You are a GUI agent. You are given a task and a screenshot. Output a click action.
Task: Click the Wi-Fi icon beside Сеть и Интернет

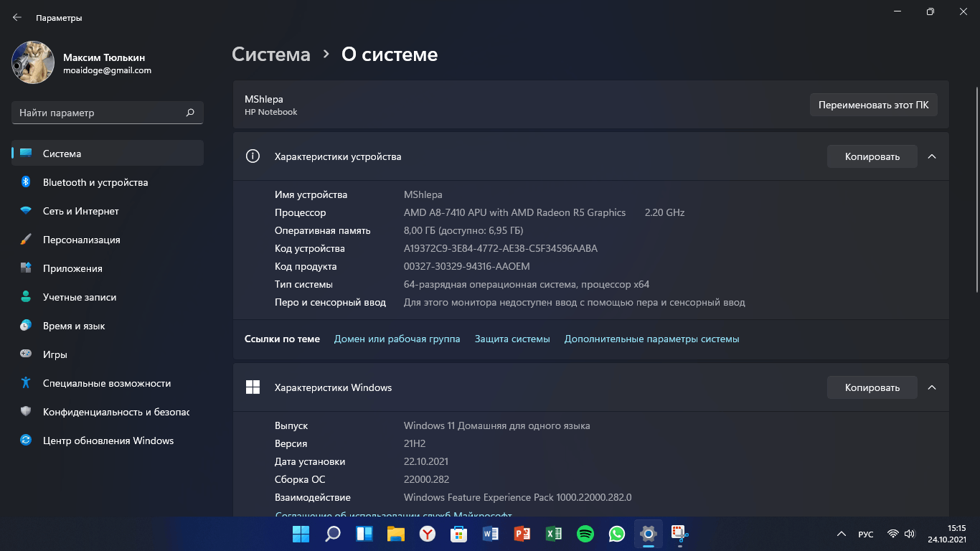26,211
